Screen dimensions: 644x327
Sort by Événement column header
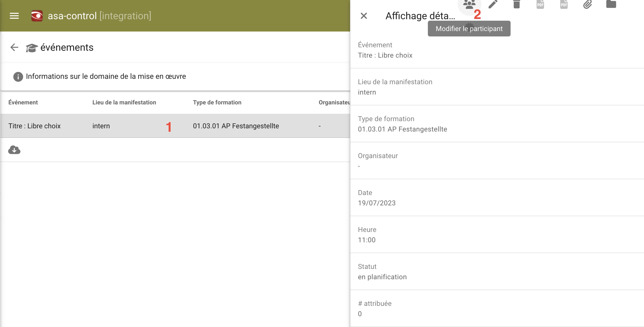tap(23, 102)
